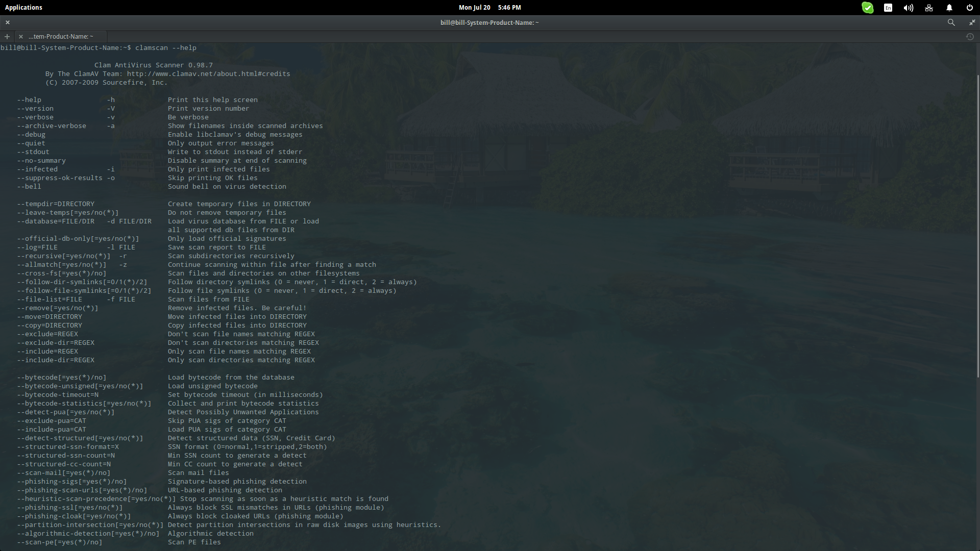This screenshot has width=980, height=551.
Task: Open the notifications bell indicator
Action: (x=949, y=8)
